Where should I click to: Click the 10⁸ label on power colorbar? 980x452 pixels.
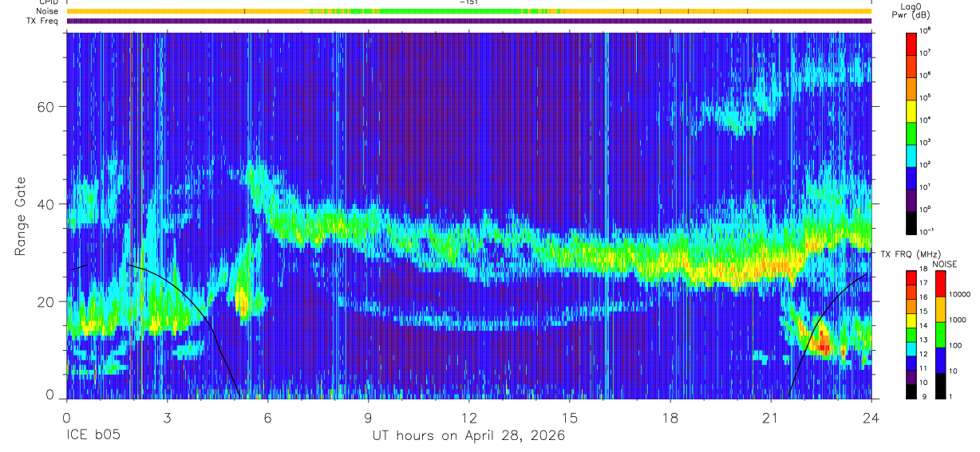click(927, 30)
